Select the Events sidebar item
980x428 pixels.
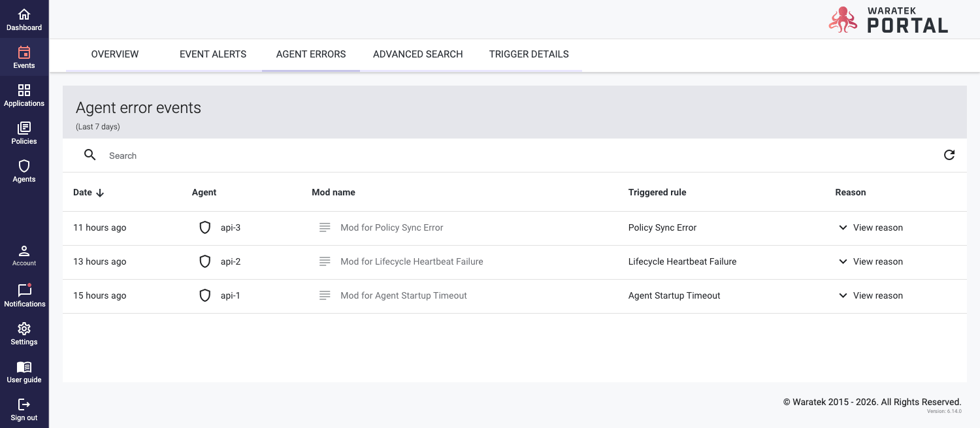coord(24,58)
